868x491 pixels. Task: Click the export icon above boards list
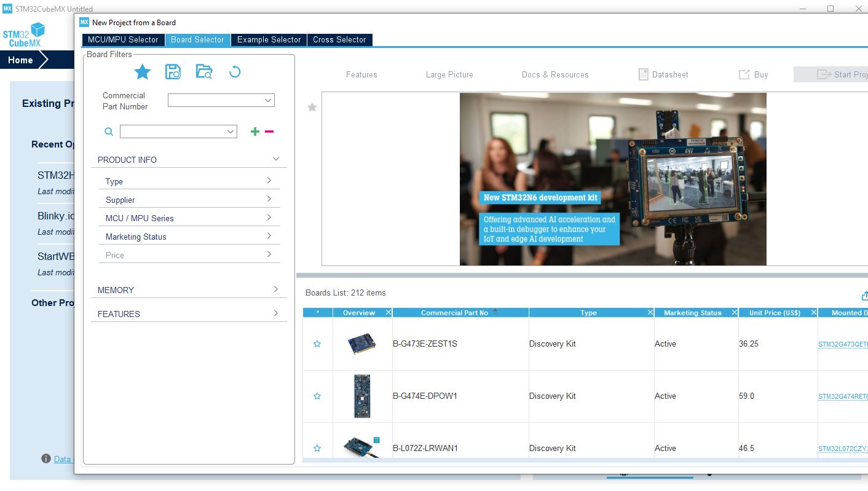tap(864, 296)
